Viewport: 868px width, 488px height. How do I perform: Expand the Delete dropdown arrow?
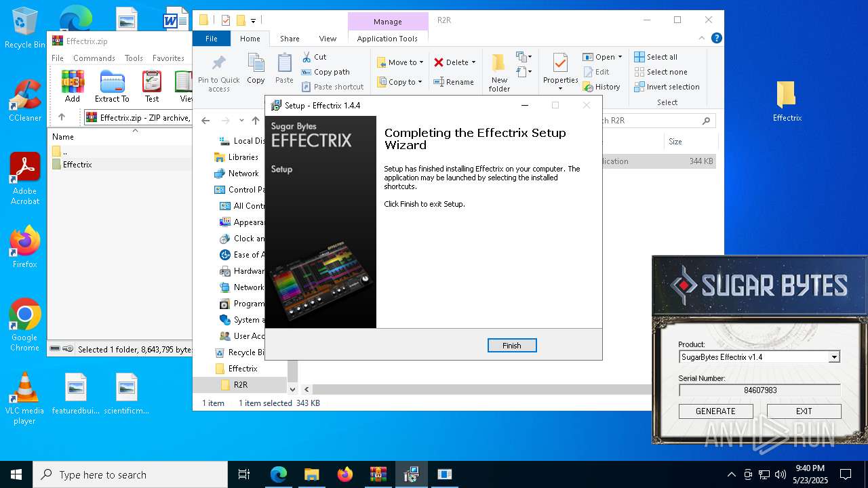click(473, 62)
